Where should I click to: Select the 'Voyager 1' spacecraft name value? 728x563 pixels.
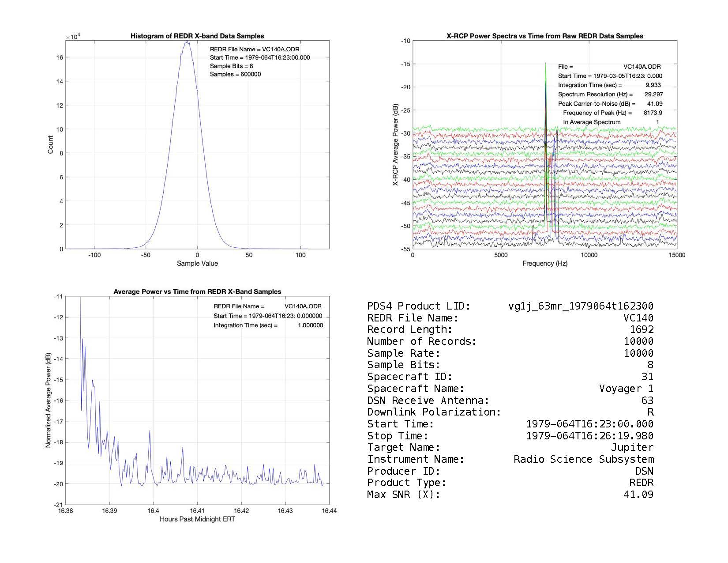pyautogui.click(x=626, y=389)
